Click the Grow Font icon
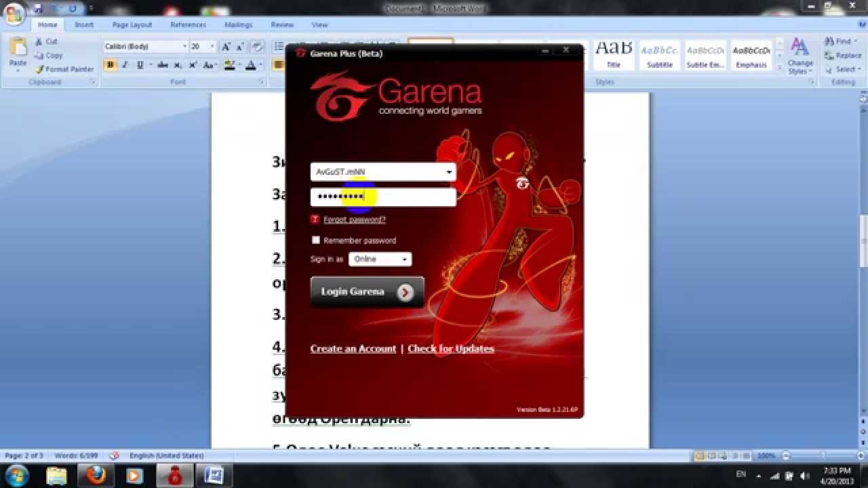Viewport: 868px width, 488px height. pyautogui.click(x=226, y=47)
